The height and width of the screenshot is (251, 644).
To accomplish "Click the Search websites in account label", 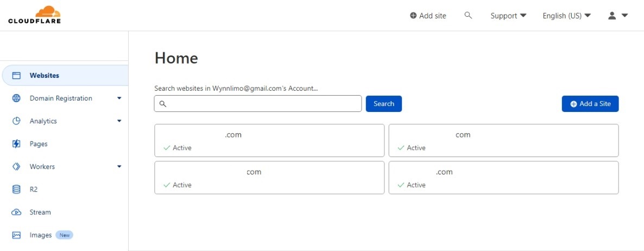I will [x=236, y=88].
